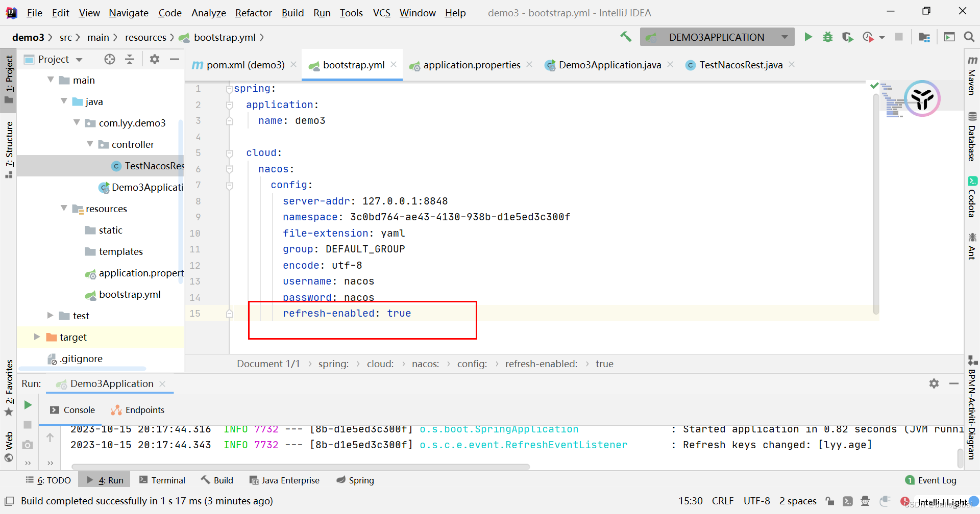
Task: Open the Terminal tool window
Action: coord(162,480)
